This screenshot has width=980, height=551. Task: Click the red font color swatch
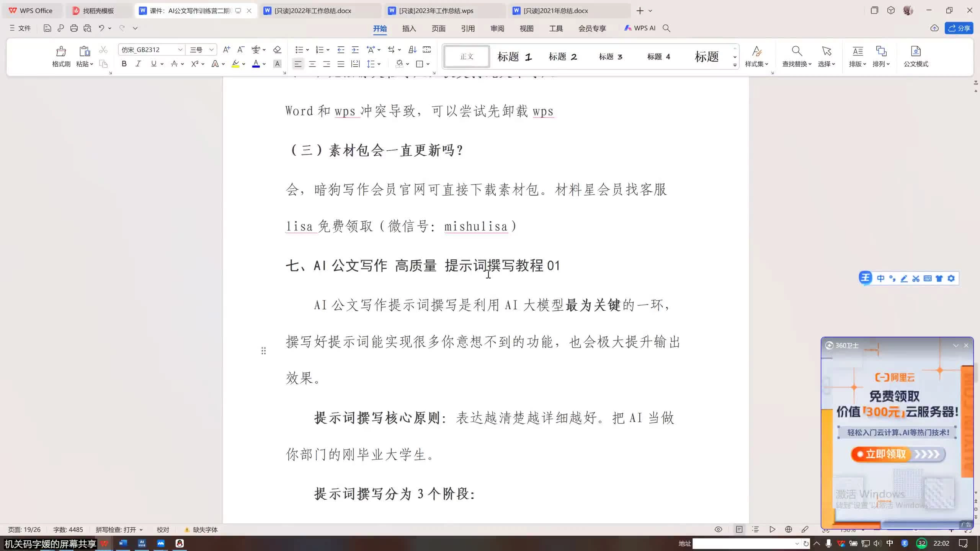point(256,64)
